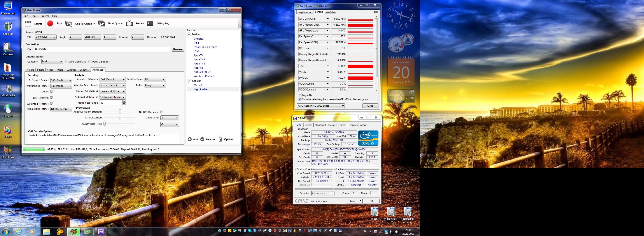Click the Add To Queue icon
The width and height of the screenshot is (644, 236).
[x=68, y=23]
